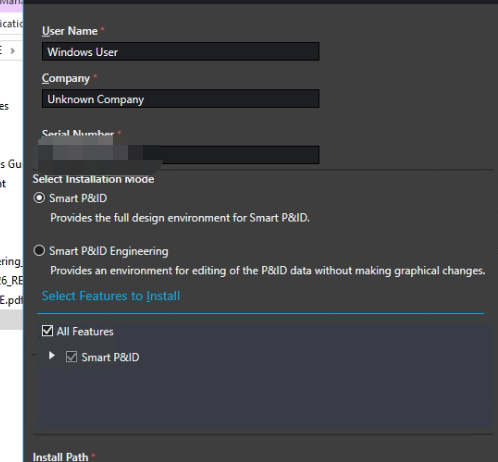Click 'Provides the full design environment' description
This screenshot has height=462, width=498.
(x=180, y=218)
